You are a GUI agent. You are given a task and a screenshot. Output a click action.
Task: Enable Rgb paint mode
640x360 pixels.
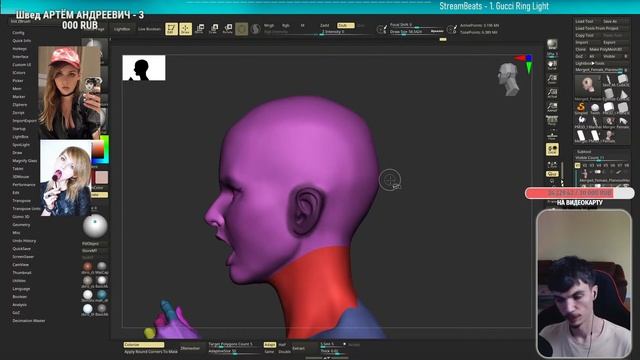(286, 25)
